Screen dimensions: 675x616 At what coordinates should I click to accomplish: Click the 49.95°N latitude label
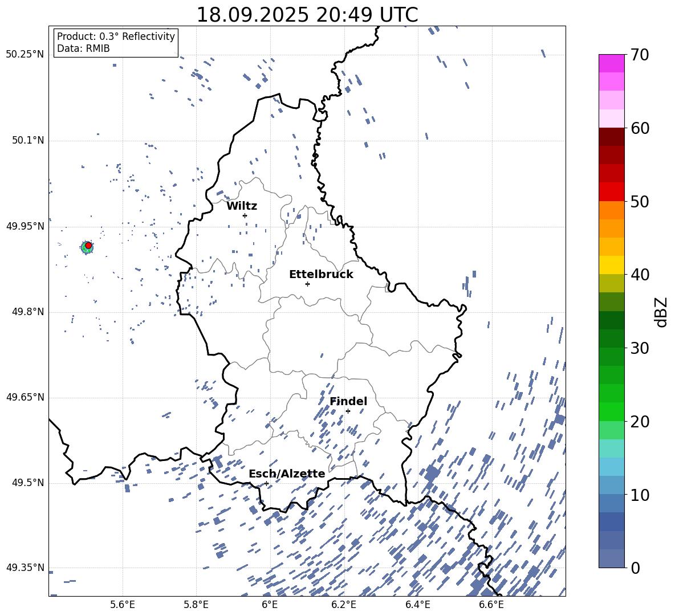[25, 226]
